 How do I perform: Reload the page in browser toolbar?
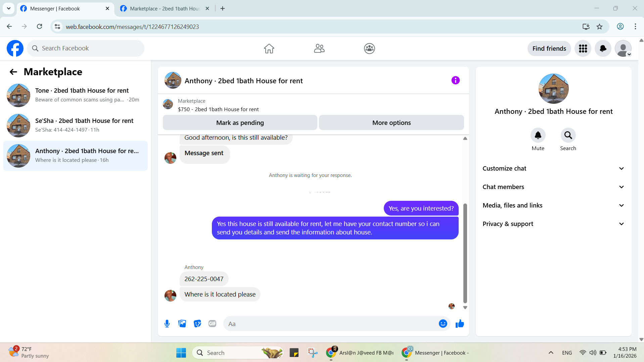(x=39, y=27)
